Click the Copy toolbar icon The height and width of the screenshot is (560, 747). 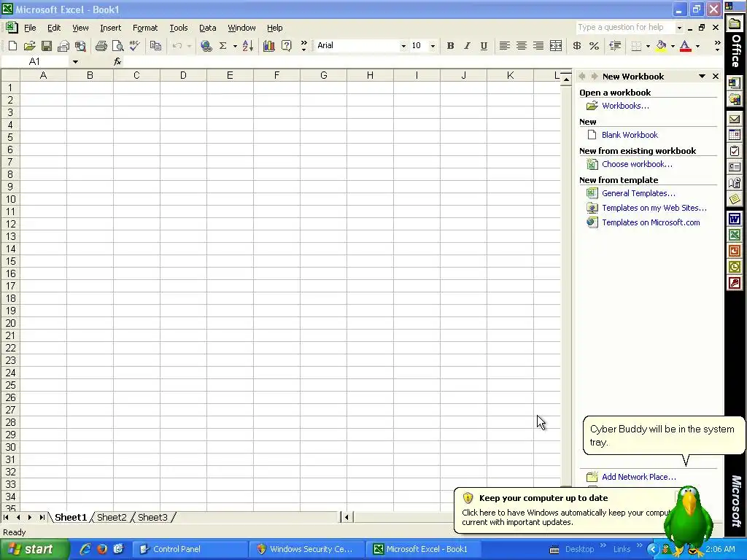point(155,46)
